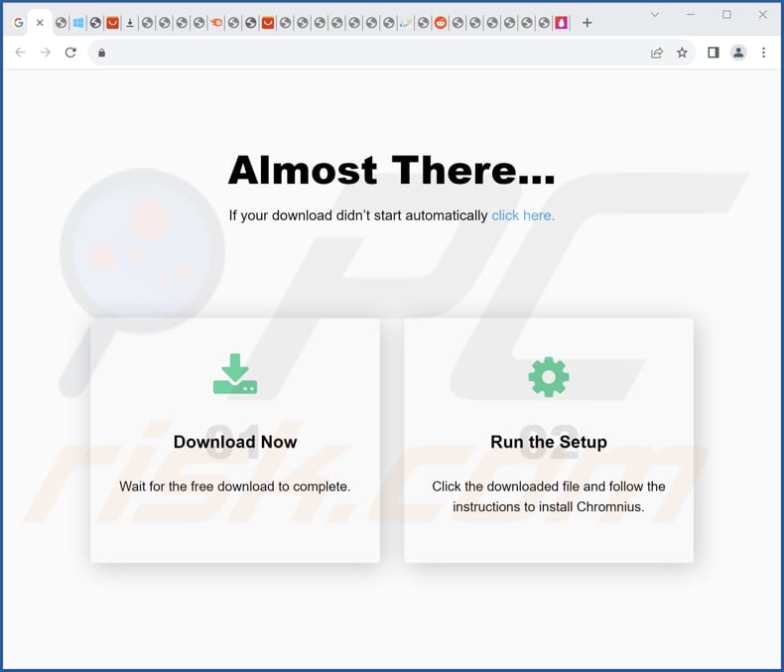Click the padlock site-info icon
The image size is (784, 672).
(x=102, y=53)
